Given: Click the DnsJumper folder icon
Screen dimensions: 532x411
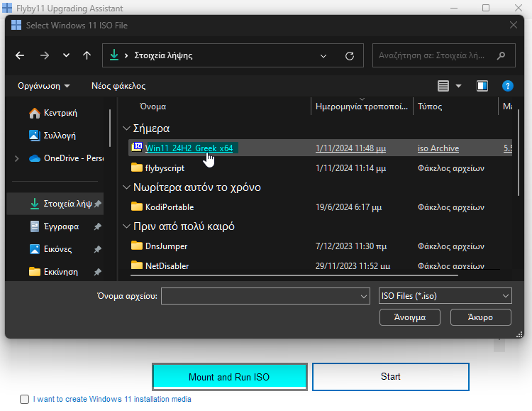Looking at the screenshot, I should tap(137, 246).
